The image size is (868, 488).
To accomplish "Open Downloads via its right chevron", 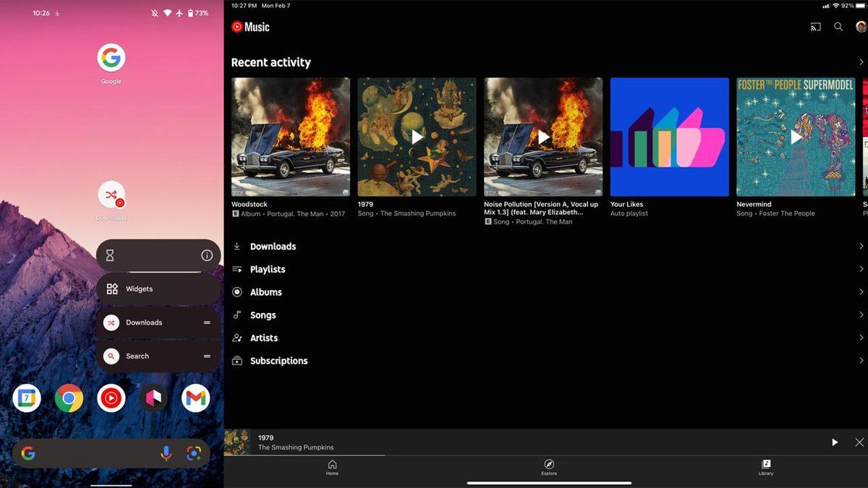I will pos(861,246).
